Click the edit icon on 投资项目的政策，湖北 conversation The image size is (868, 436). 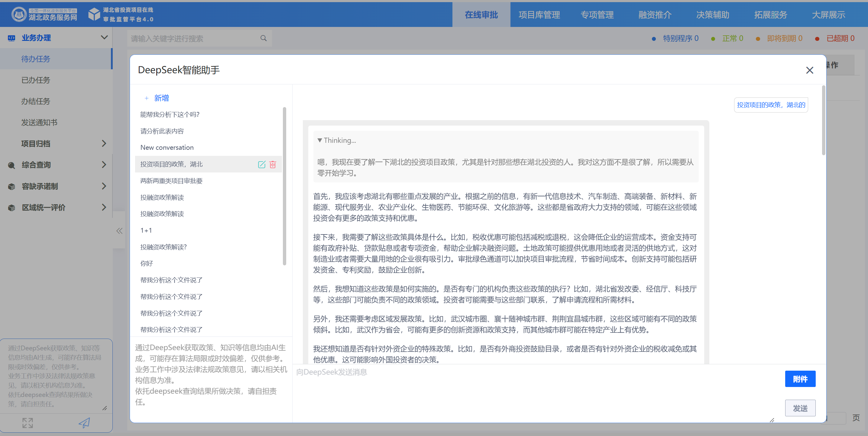[x=261, y=164]
